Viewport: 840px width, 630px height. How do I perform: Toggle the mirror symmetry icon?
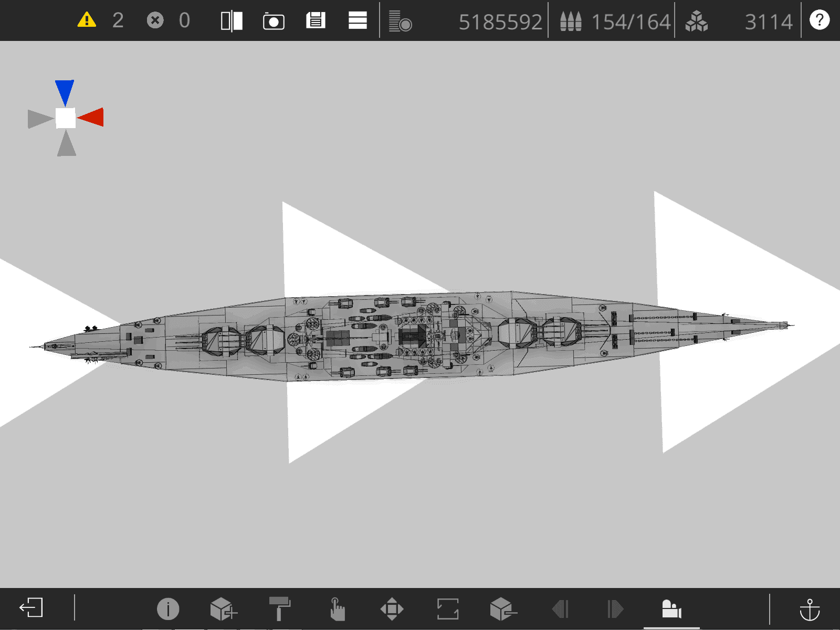(x=232, y=21)
